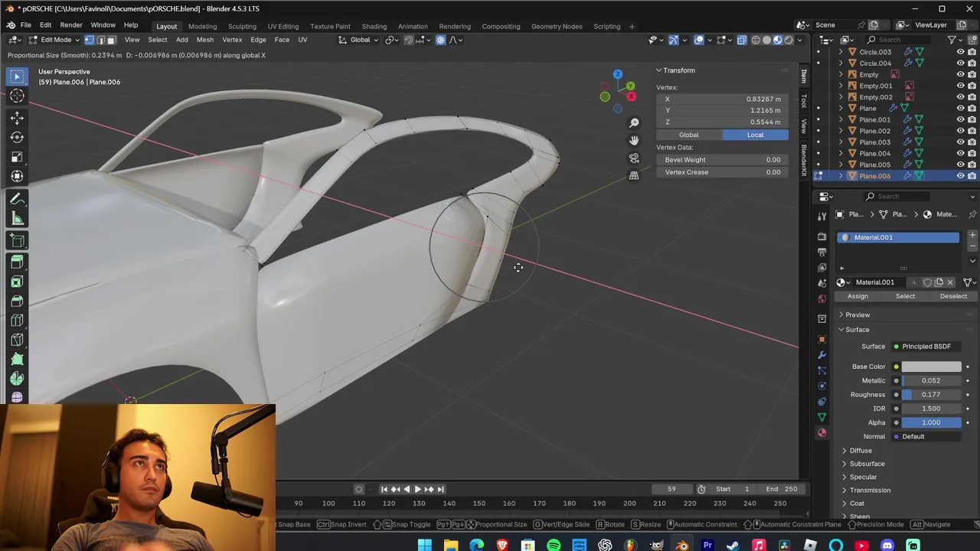Remove the selected material slot
980x551 pixels.
[972, 246]
